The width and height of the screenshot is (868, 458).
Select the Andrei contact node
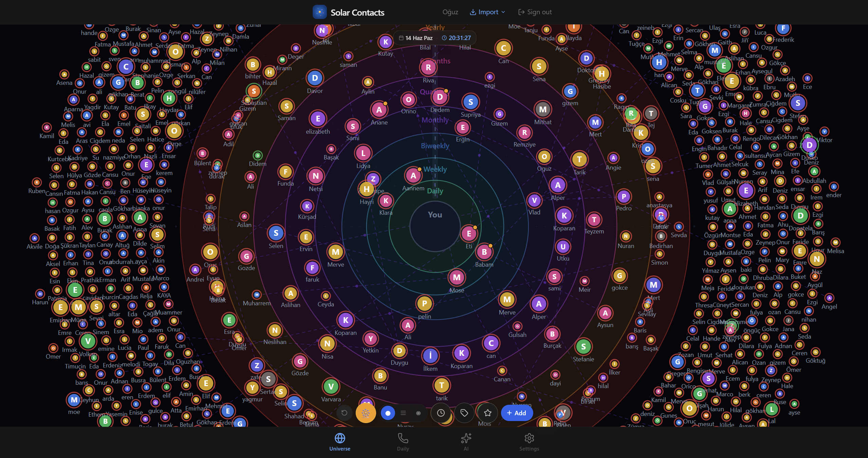(195, 270)
